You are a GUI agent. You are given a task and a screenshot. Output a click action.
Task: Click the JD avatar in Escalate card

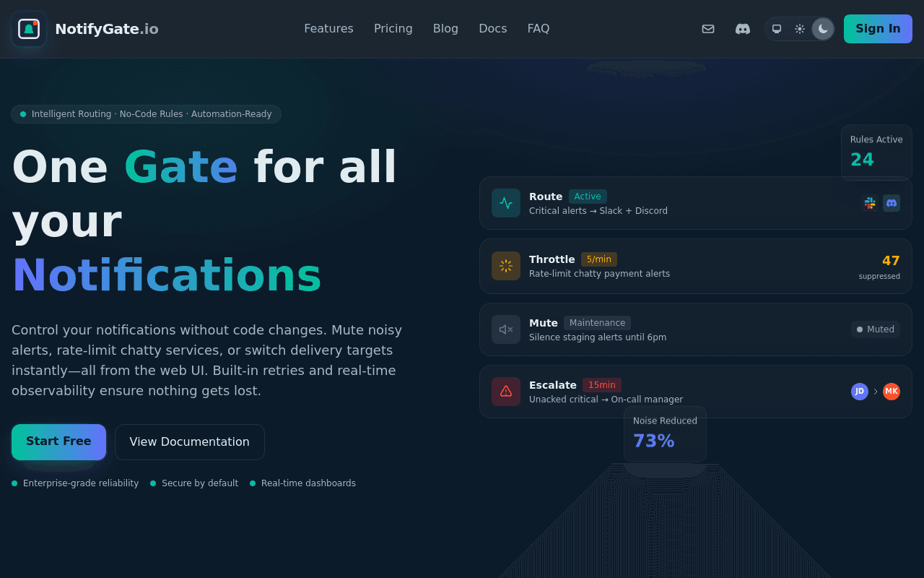860,392
